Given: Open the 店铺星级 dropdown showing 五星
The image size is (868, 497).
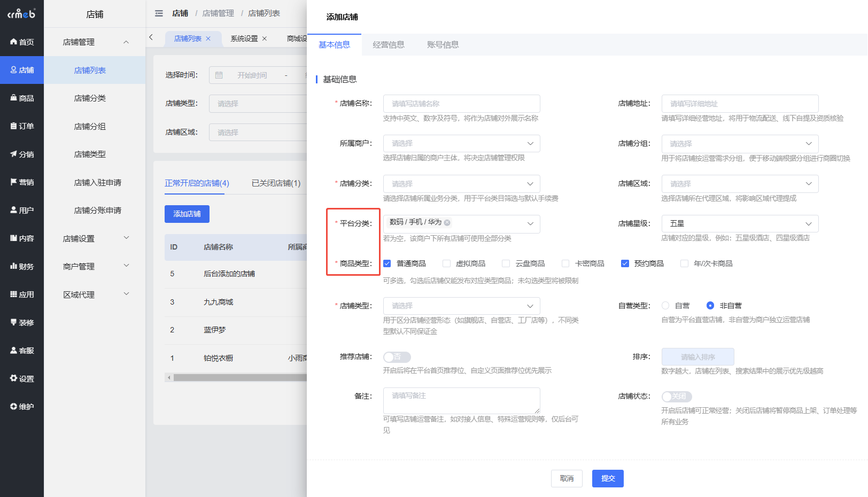Looking at the screenshot, I should coord(740,223).
